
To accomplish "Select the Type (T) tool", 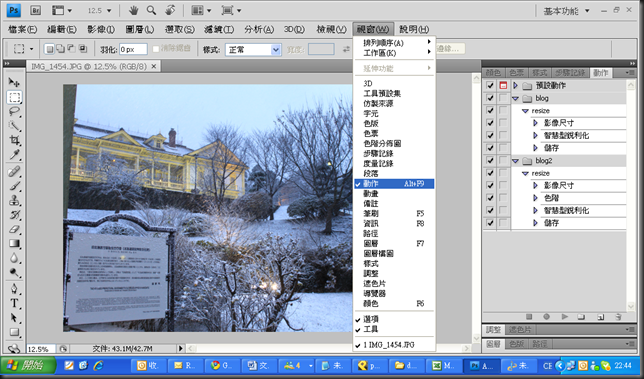I will pos(14,303).
